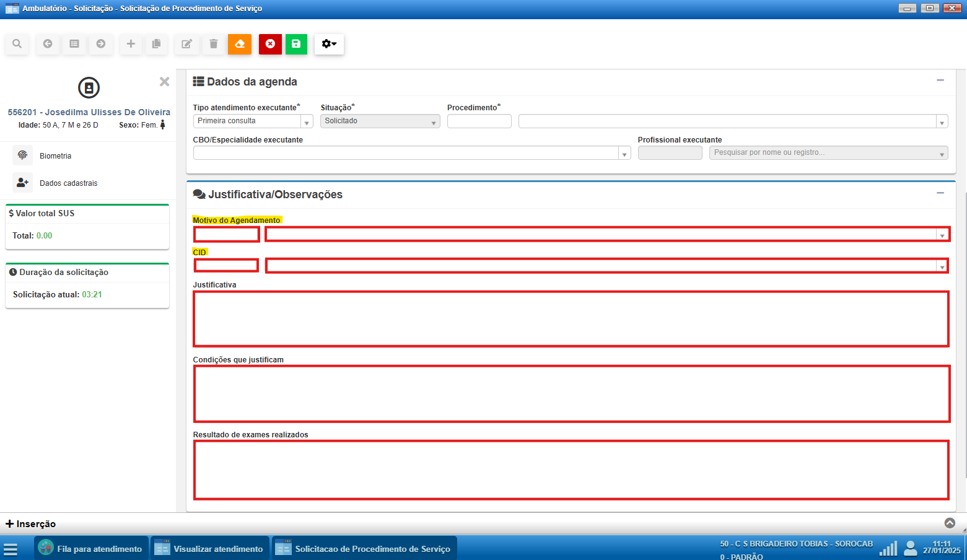Screen dimensions: 967x560
Task: Click the trash delete icon
Action: (x=214, y=44)
